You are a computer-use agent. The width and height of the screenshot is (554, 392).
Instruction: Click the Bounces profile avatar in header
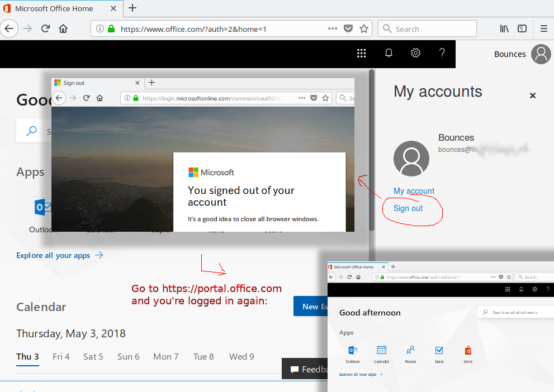click(541, 54)
